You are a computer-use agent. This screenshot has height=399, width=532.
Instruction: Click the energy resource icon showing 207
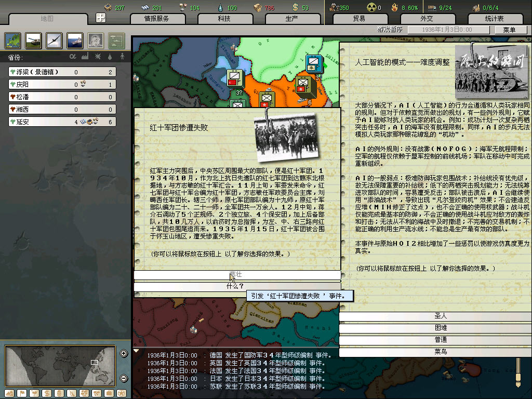click(108, 7)
